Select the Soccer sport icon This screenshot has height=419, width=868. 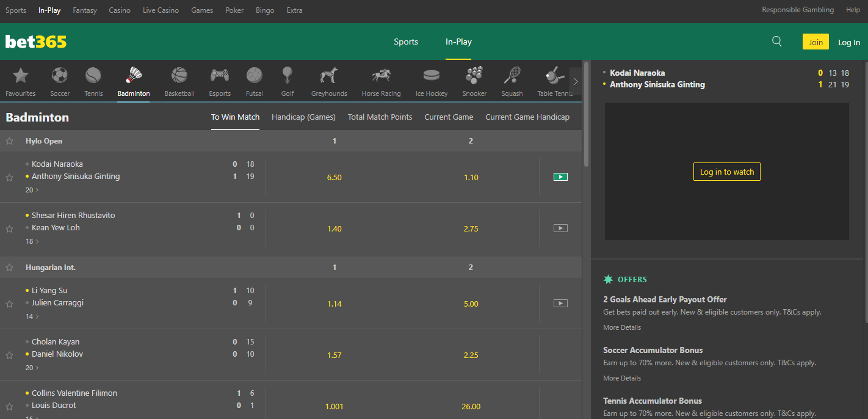pos(60,81)
